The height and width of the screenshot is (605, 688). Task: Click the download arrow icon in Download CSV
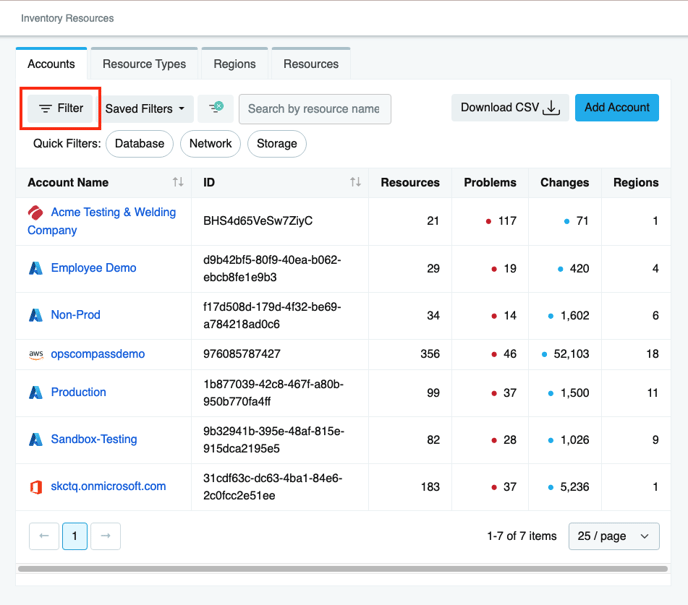click(x=552, y=107)
